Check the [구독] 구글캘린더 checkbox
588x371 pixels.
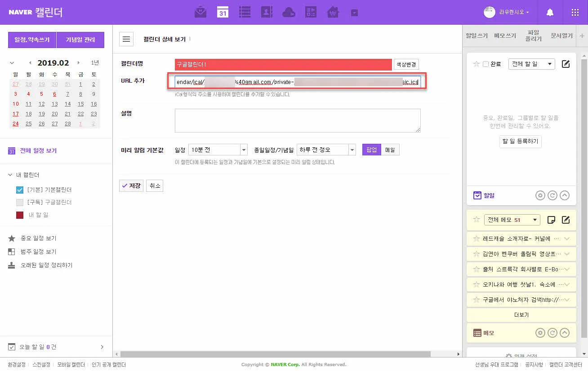[x=20, y=202]
